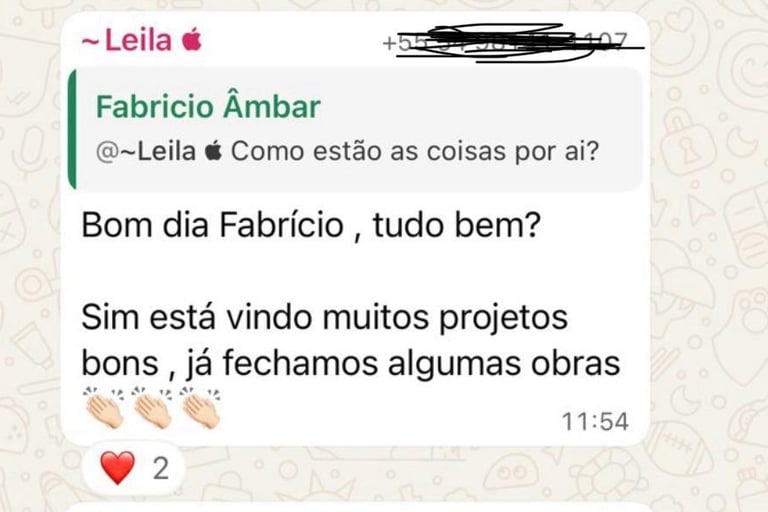Image resolution: width=768 pixels, height=512 pixels.
Task: Click the Apple logo beside Leila's name
Action: pyautogui.click(x=192, y=39)
